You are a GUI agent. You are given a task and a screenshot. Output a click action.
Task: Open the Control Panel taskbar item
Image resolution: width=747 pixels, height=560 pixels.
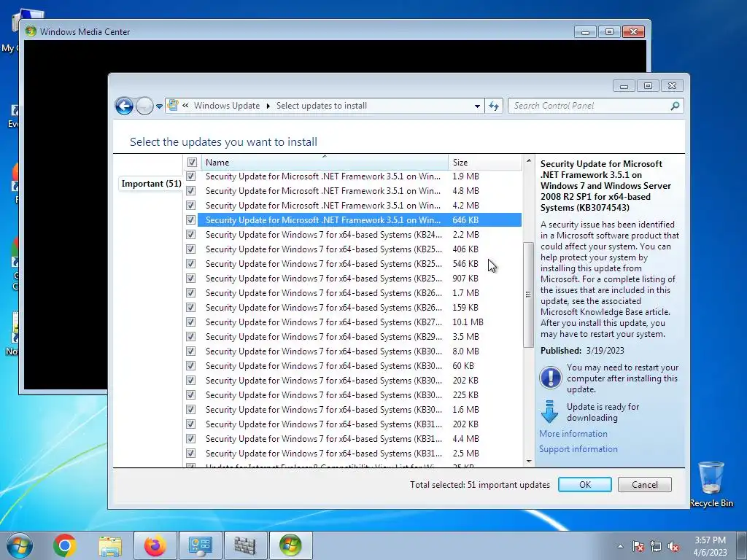(200, 545)
